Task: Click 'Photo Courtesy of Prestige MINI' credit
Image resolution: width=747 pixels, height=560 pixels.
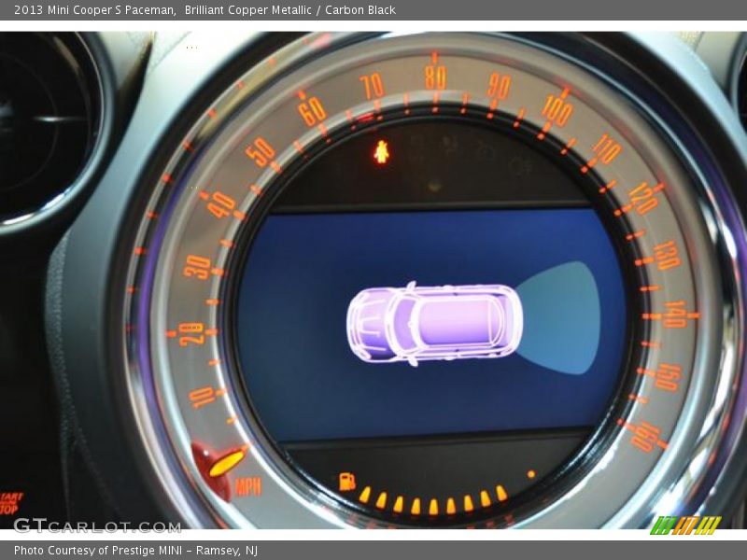Action: (98, 550)
